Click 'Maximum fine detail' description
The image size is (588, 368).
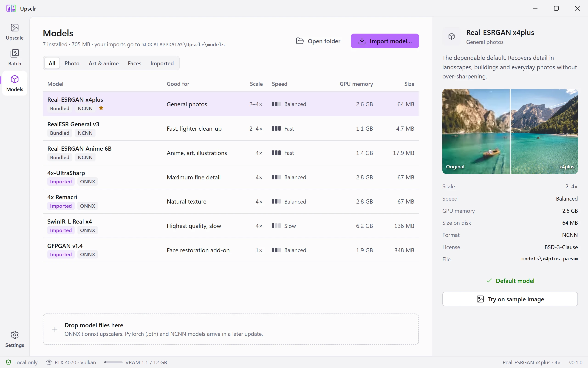tap(194, 177)
